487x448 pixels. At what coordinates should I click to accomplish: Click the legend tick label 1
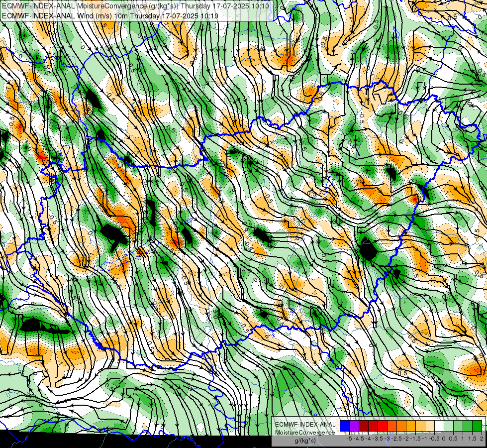coord(463,439)
